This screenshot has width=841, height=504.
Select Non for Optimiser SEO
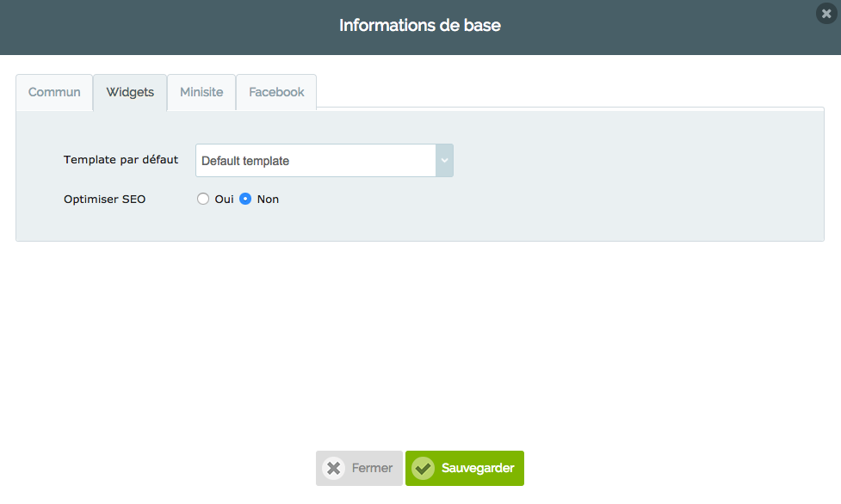[245, 199]
